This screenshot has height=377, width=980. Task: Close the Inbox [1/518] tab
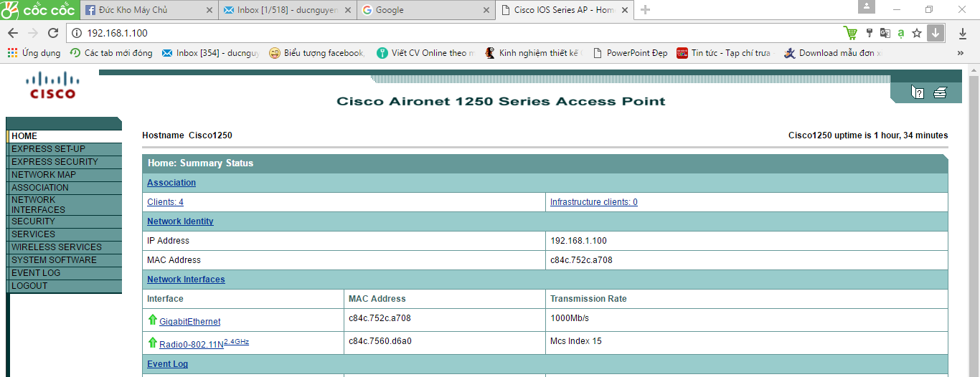pos(347,10)
